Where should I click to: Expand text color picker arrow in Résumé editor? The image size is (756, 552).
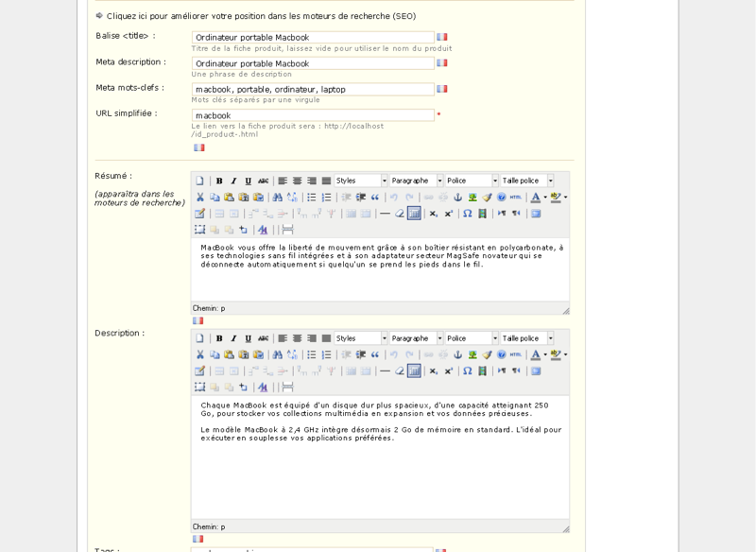tap(545, 198)
